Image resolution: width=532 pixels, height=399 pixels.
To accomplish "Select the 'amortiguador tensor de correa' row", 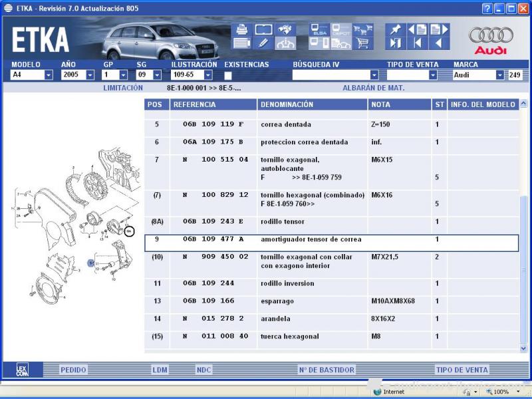I will click(x=332, y=243).
